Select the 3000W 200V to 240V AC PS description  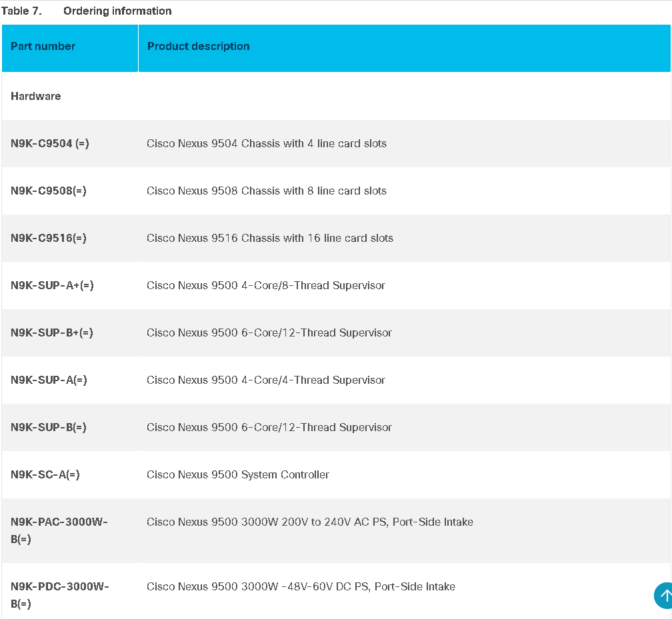coord(310,522)
